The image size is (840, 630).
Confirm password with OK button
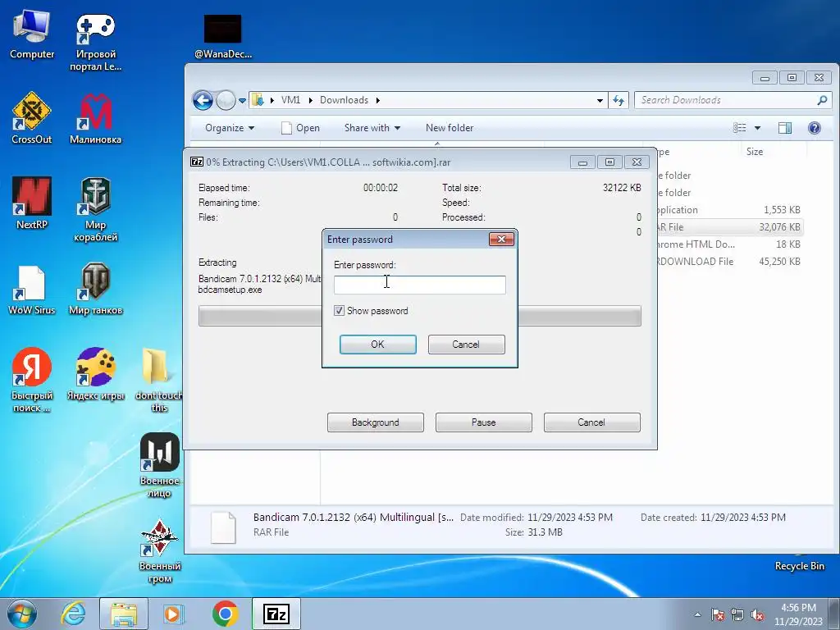click(377, 345)
